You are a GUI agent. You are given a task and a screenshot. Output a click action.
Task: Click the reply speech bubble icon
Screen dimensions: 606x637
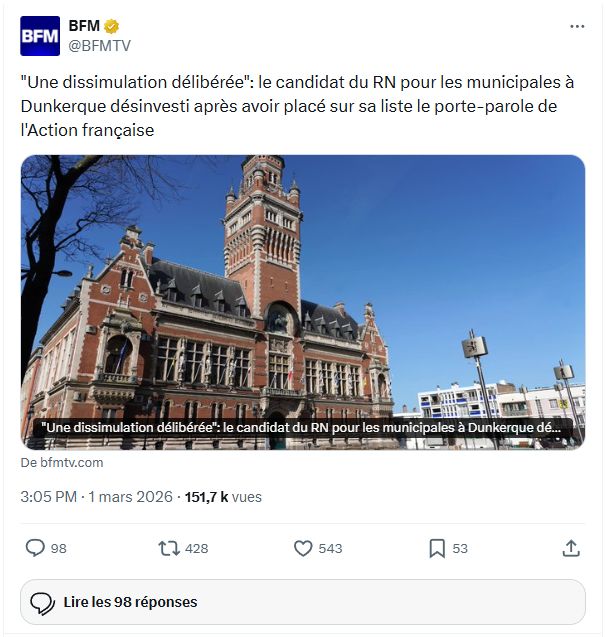(x=35, y=548)
